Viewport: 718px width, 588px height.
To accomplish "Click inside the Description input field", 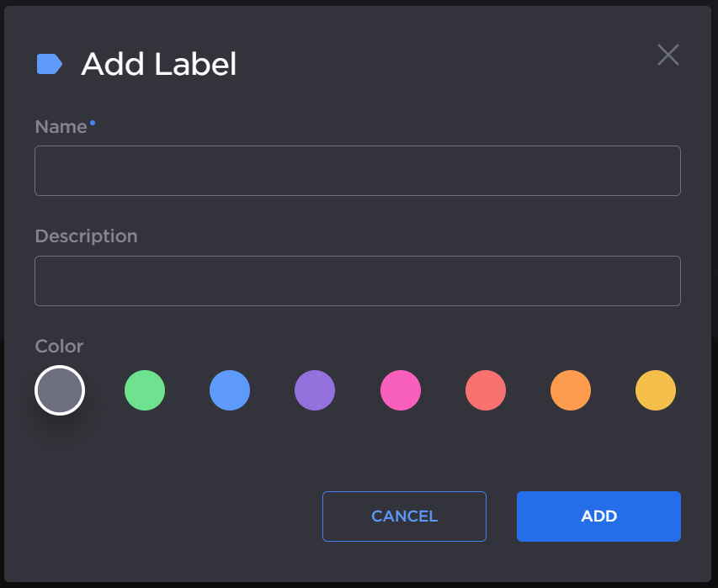I will click(357, 280).
